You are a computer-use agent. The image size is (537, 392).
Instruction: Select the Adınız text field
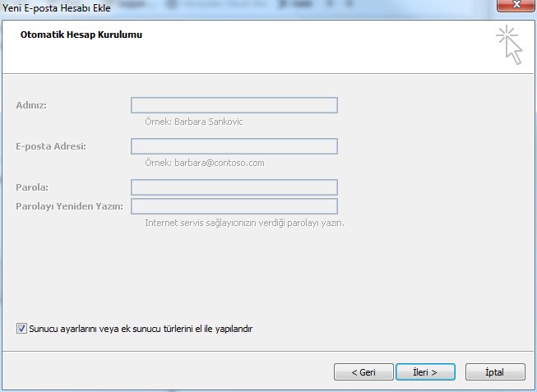point(234,105)
